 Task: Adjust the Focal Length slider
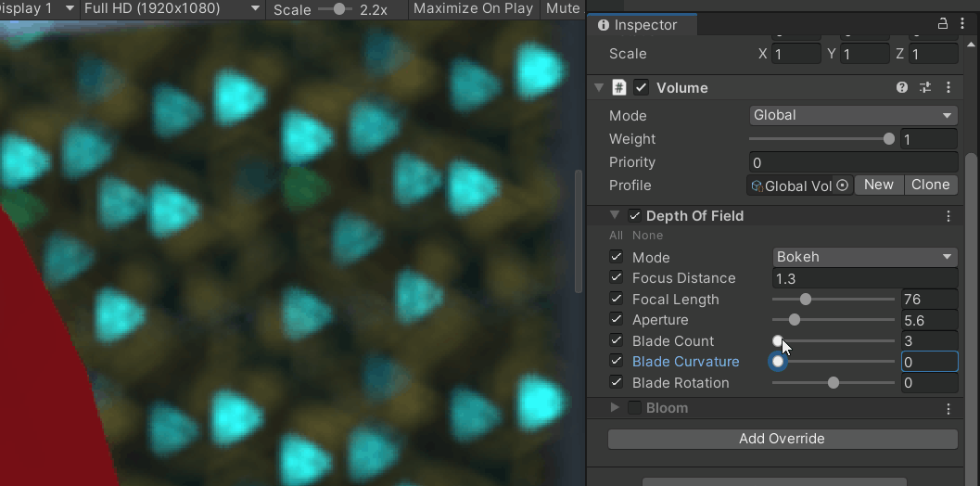pyautogui.click(x=834, y=299)
